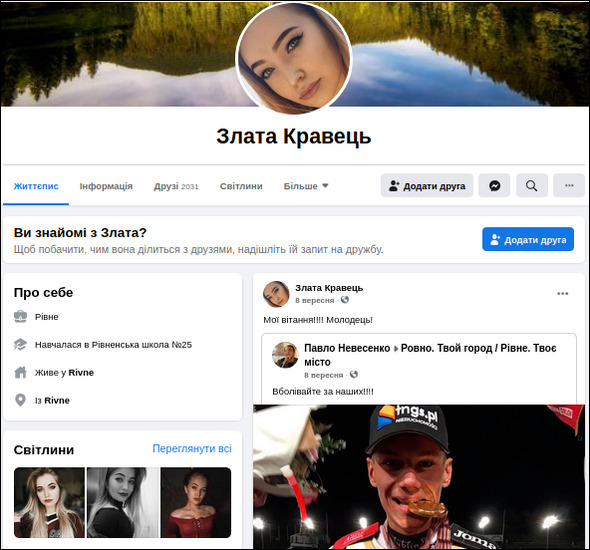The width and height of the screenshot is (590, 550).
Task: Click the profile search magnifier icon
Action: pos(532,185)
